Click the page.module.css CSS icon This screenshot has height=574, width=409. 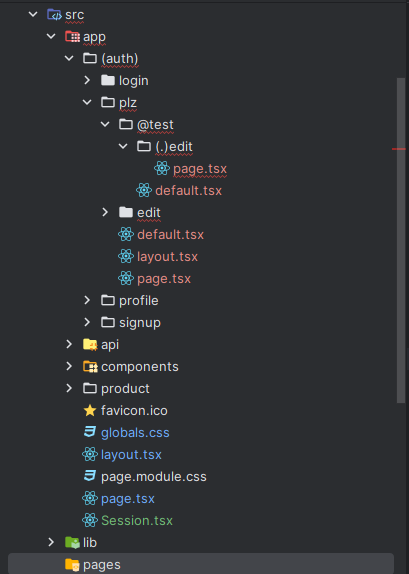pos(90,476)
